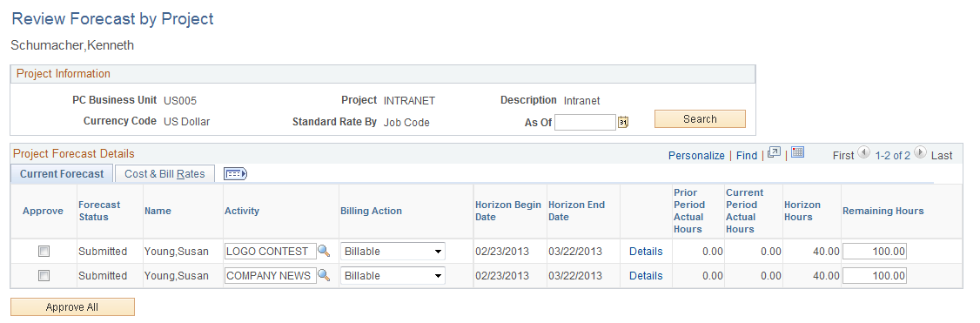
Task: Click the View All popup window icon
Action: coord(775,153)
